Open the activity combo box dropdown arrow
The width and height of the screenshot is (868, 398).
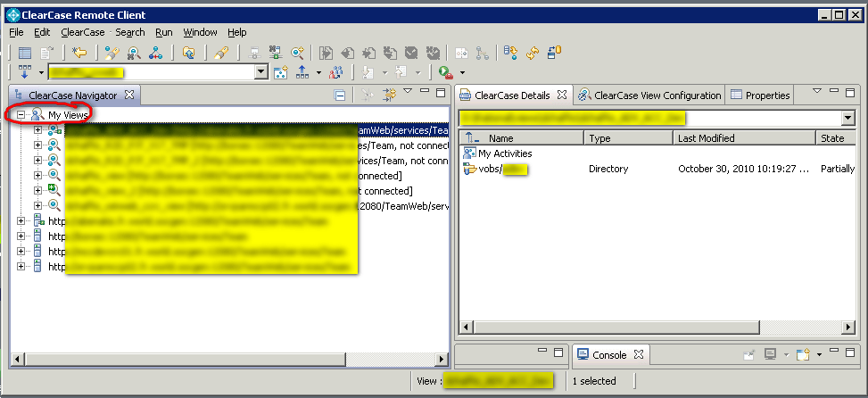point(262,72)
